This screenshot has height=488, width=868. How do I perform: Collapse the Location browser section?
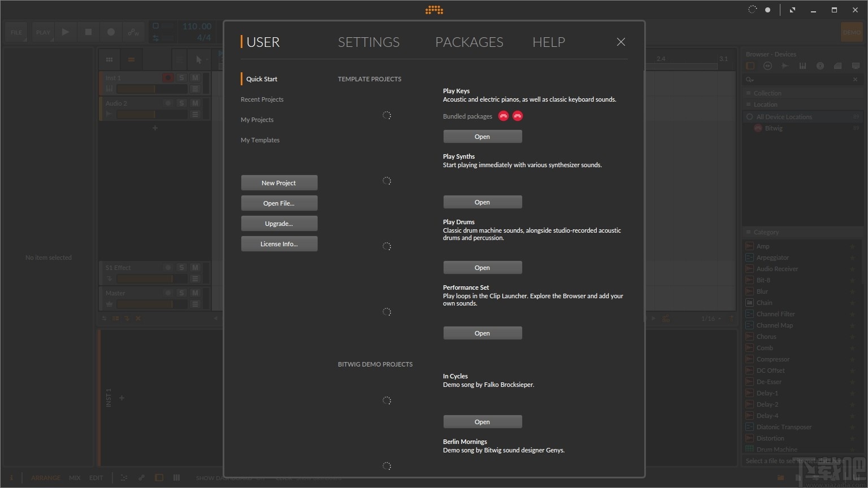(802, 104)
